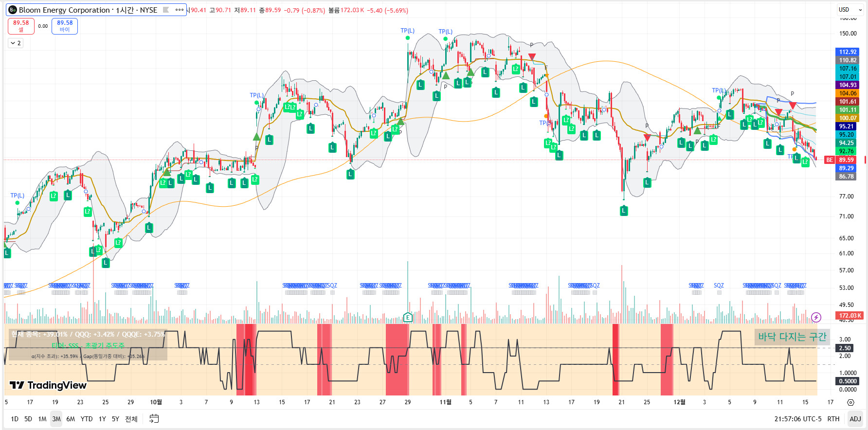The height and width of the screenshot is (430, 868).
Task: Click the red 89.58 sell button
Action: tap(21, 26)
